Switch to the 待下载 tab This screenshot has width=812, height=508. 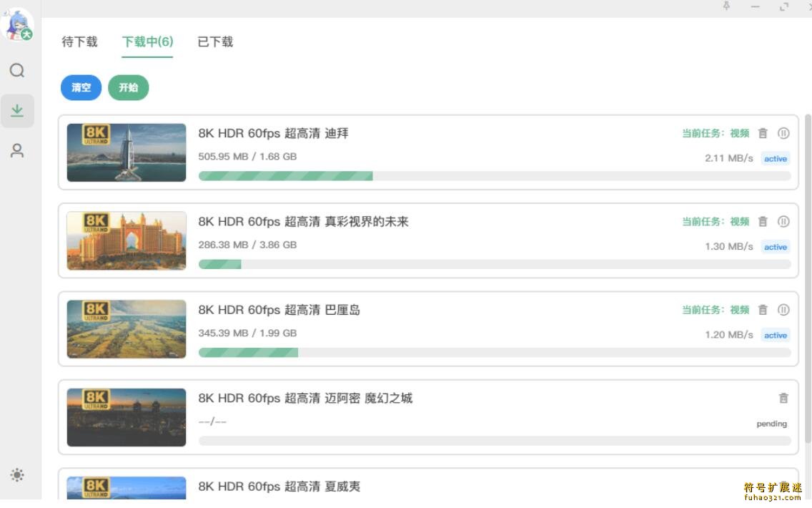(79, 41)
